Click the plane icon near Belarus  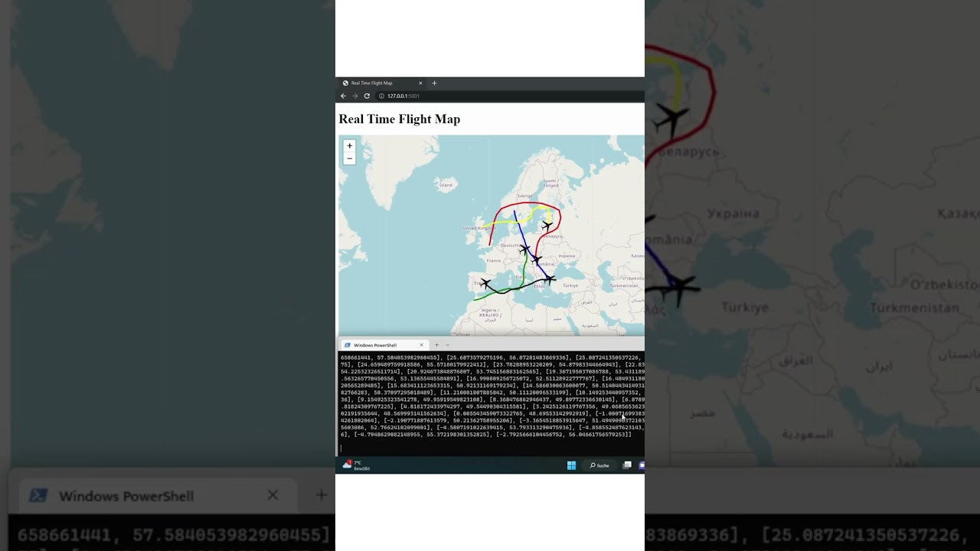[x=547, y=226]
